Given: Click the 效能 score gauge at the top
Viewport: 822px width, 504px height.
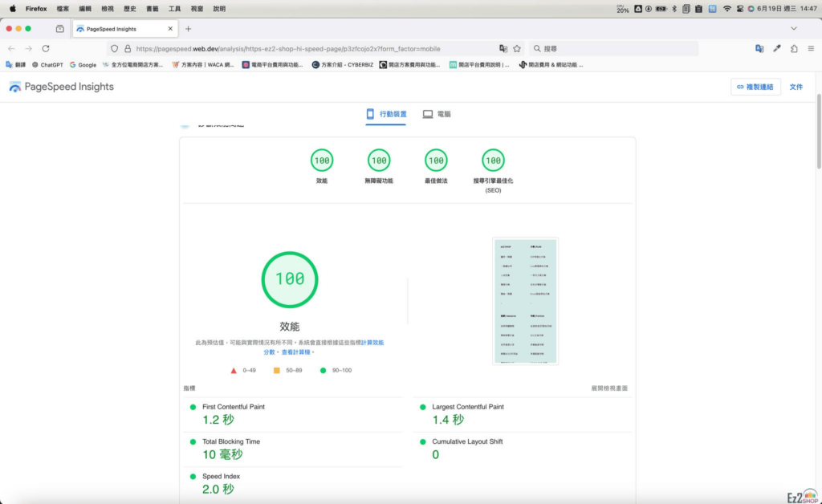Looking at the screenshot, I should [322, 161].
